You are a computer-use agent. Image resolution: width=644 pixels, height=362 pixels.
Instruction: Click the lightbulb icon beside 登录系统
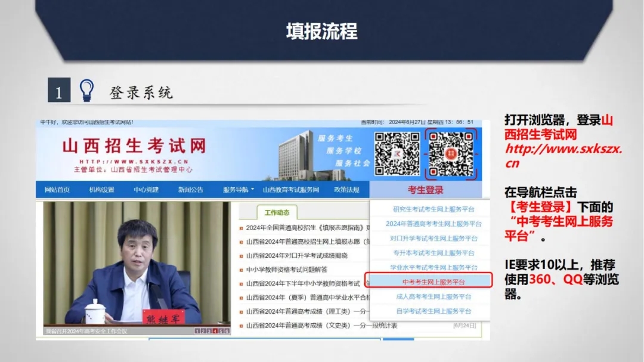click(x=87, y=91)
